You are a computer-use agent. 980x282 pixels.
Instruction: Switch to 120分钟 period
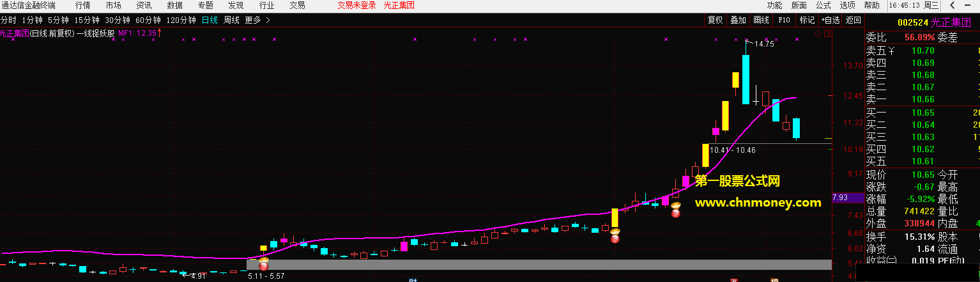coord(181,20)
